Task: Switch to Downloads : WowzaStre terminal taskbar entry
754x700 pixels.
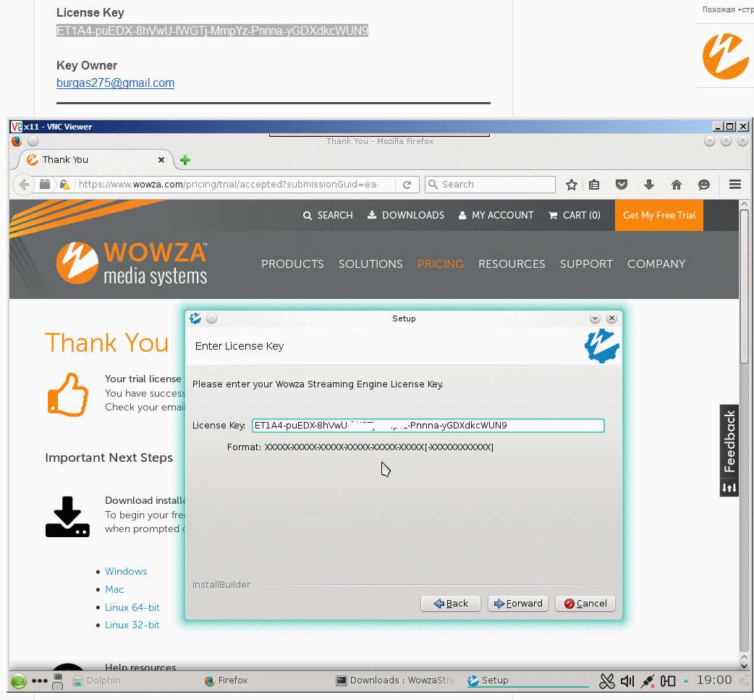Action: [395, 680]
